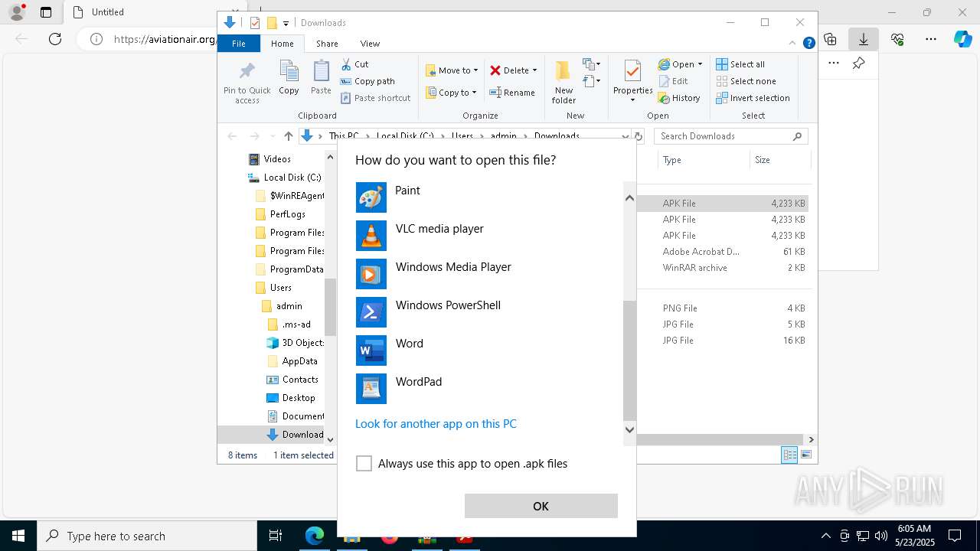Click Paste shortcut in ribbon
980x551 pixels.
pos(375,98)
